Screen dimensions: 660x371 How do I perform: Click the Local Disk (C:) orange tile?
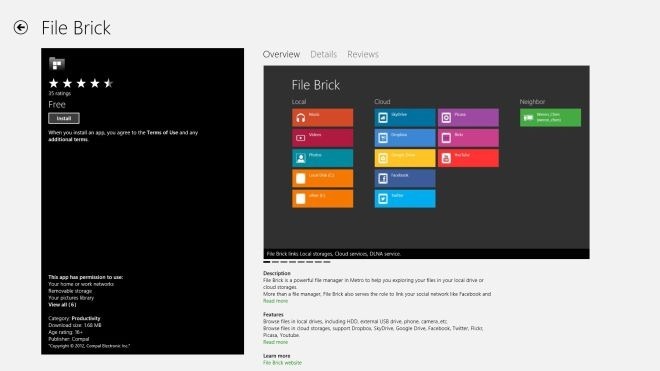(x=322, y=178)
